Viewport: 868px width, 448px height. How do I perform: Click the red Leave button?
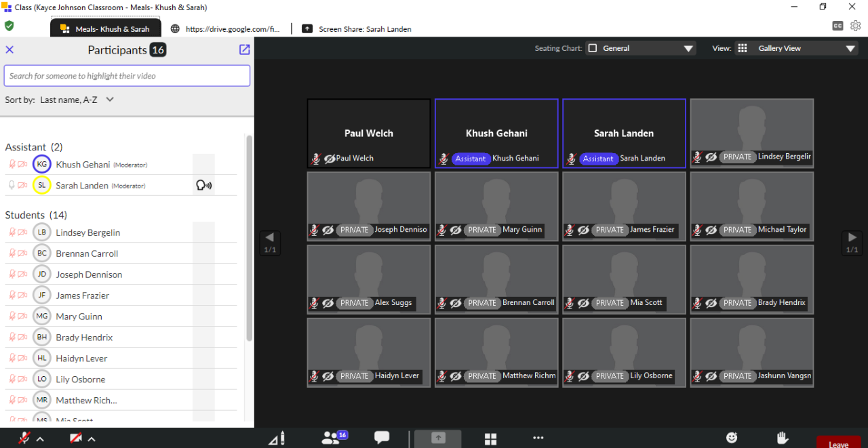838,443
